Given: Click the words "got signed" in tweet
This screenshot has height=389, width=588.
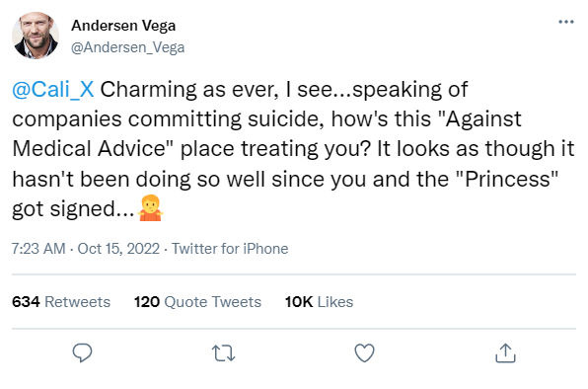Looking at the screenshot, I should 63,209.
